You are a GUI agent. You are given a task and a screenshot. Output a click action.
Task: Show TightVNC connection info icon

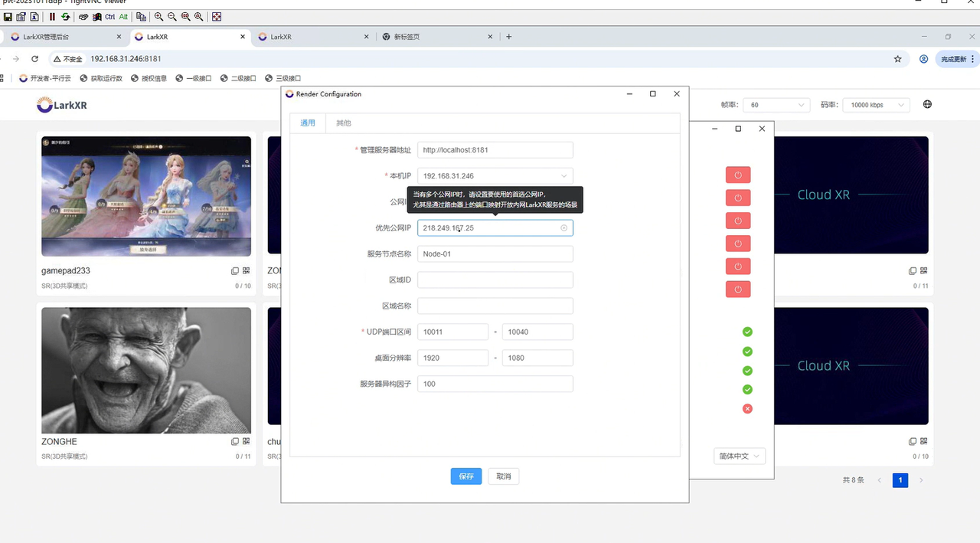(34, 16)
